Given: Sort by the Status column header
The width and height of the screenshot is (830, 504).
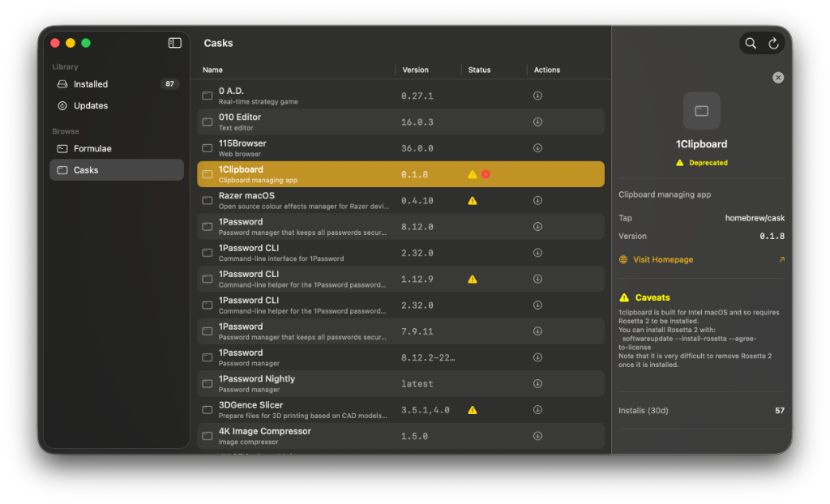Looking at the screenshot, I should point(479,70).
